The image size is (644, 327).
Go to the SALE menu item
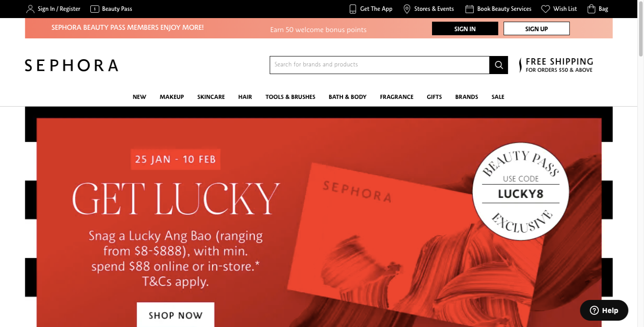pos(498,97)
